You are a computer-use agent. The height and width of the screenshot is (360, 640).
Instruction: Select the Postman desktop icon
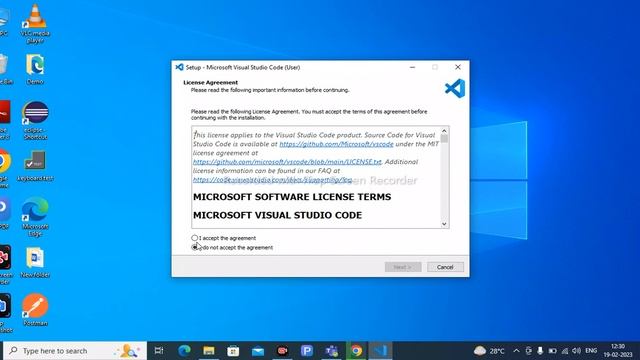click(35, 310)
